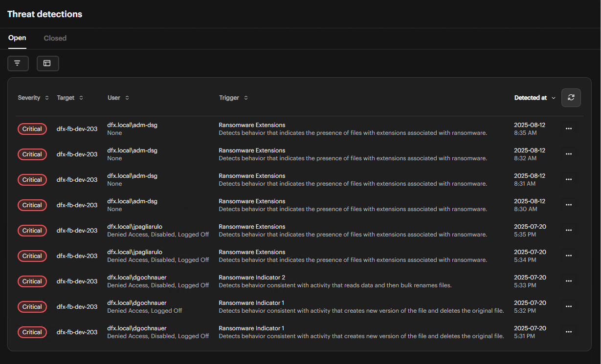Sort by Severity column
This screenshot has height=364, width=601.
[33, 98]
